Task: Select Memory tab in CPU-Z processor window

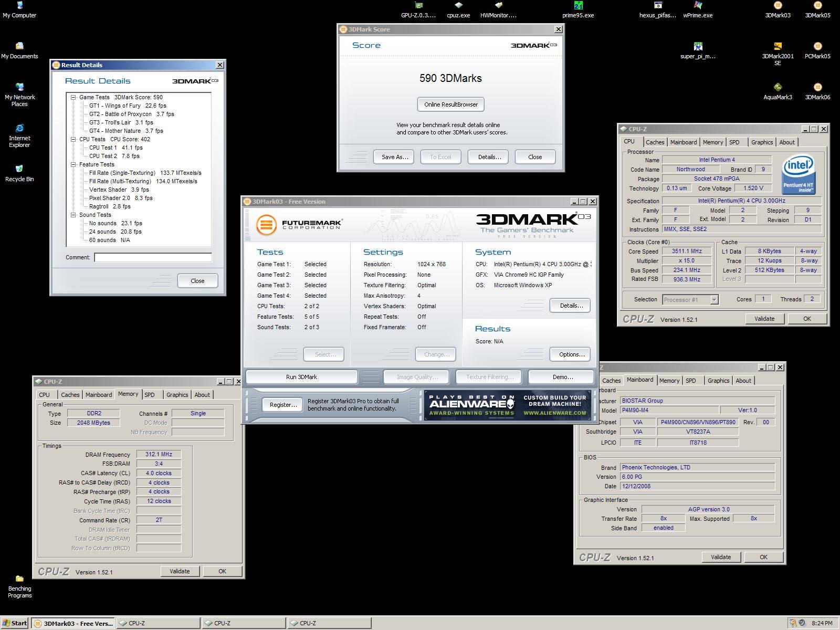Action: point(712,142)
